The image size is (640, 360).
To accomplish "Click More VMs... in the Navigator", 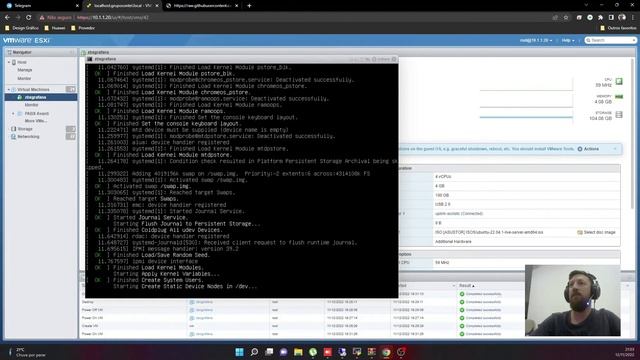I will pyautogui.click(x=36, y=121).
